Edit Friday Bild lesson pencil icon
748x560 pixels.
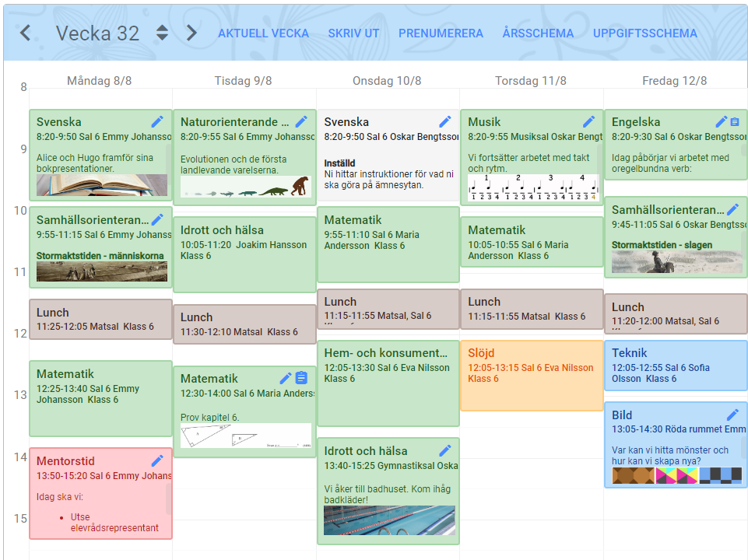click(732, 415)
